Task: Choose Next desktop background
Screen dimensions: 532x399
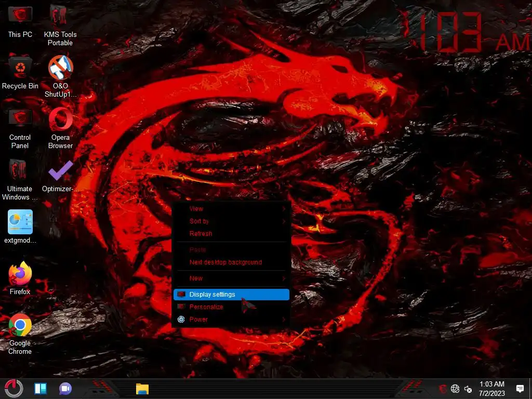Action: pyautogui.click(x=231, y=262)
